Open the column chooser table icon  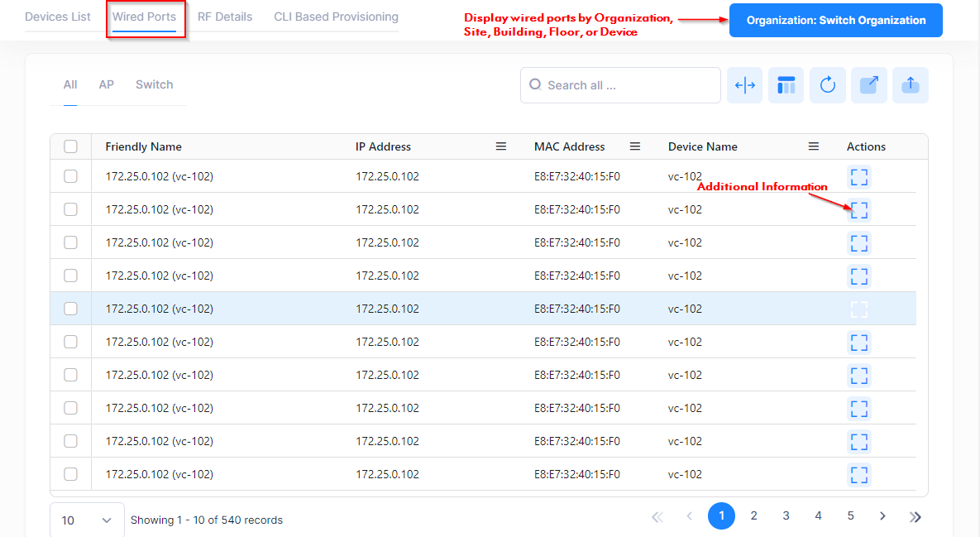click(786, 85)
